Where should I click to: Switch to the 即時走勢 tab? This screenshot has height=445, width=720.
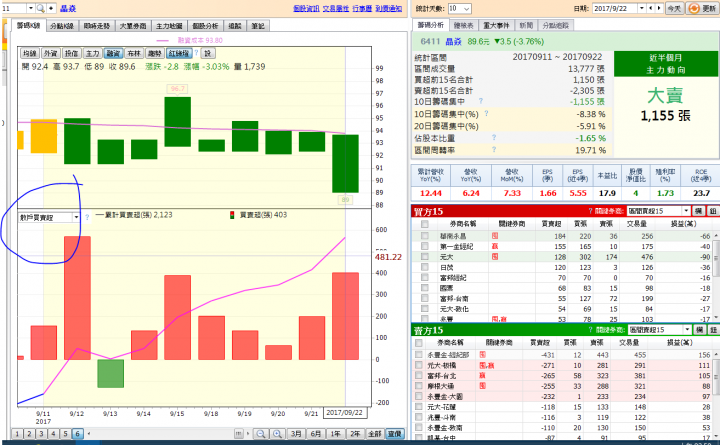(x=96, y=26)
